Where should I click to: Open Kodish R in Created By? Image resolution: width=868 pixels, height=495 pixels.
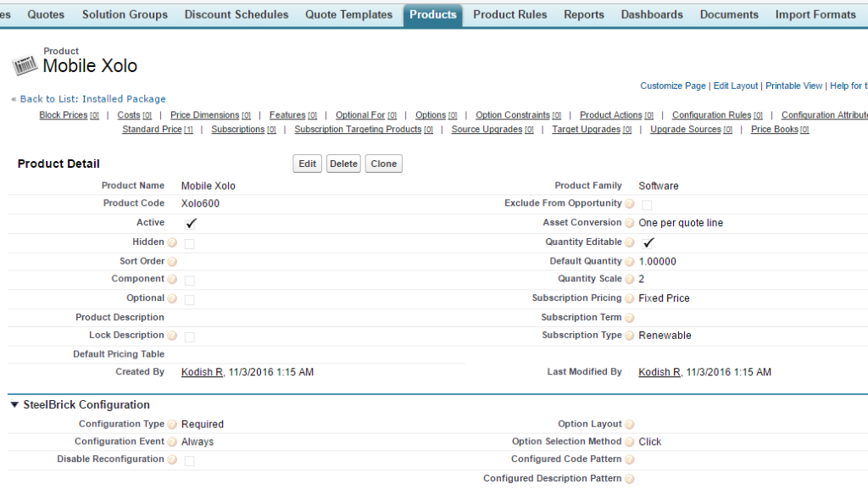(202, 372)
